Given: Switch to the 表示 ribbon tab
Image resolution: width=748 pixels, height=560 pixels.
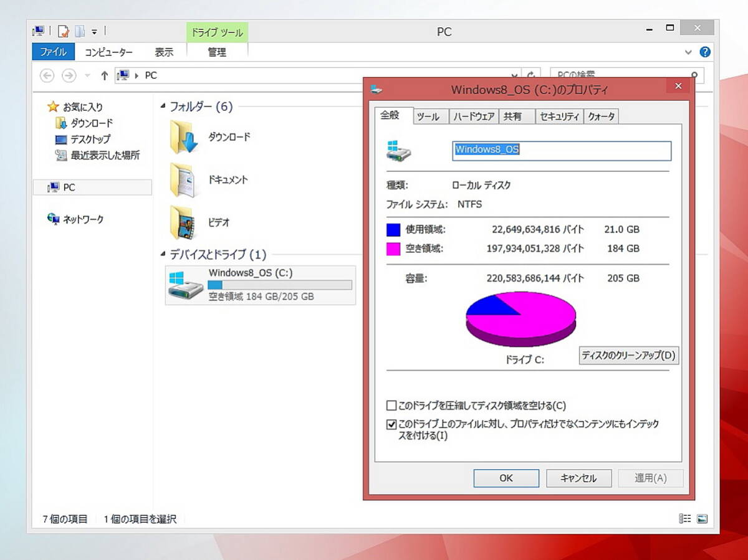Looking at the screenshot, I should point(164,52).
